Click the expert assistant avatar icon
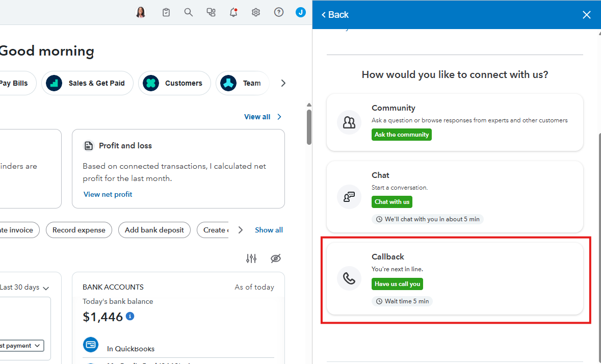Screen dimensions: 601x364 141,13
